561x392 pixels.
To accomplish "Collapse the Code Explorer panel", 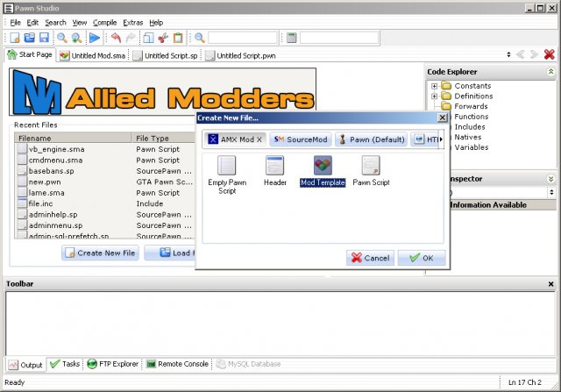I will pyautogui.click(x=551, y=72).
